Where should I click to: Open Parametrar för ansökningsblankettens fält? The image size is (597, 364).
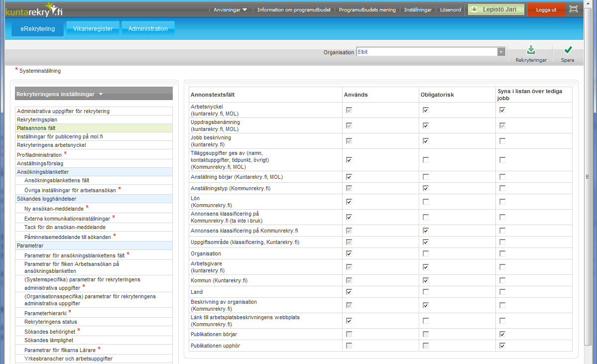94,255
